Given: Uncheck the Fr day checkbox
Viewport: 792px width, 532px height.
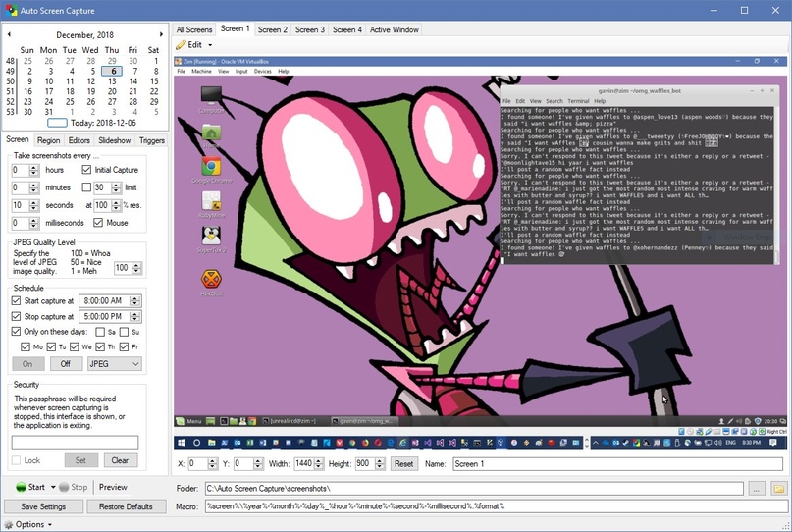Looking at the screenshot, I should click(x=124, y=346).
